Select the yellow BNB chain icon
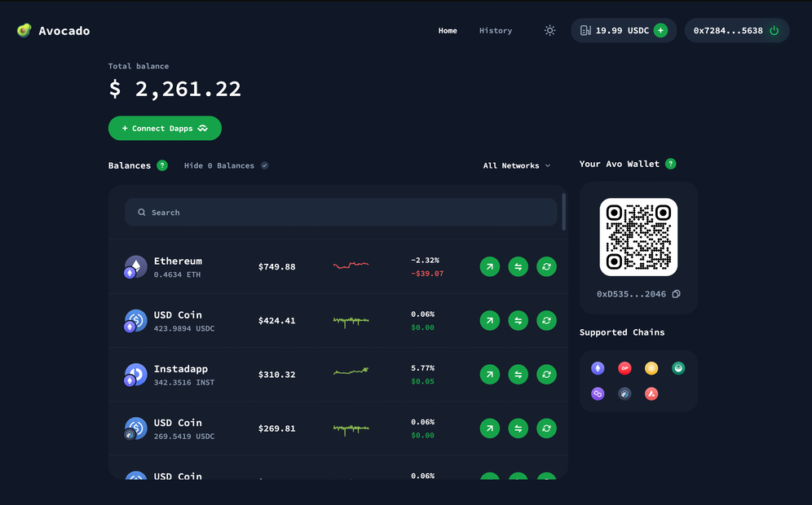812x505 pixels. pyautogui.click(x=651, y=368)
